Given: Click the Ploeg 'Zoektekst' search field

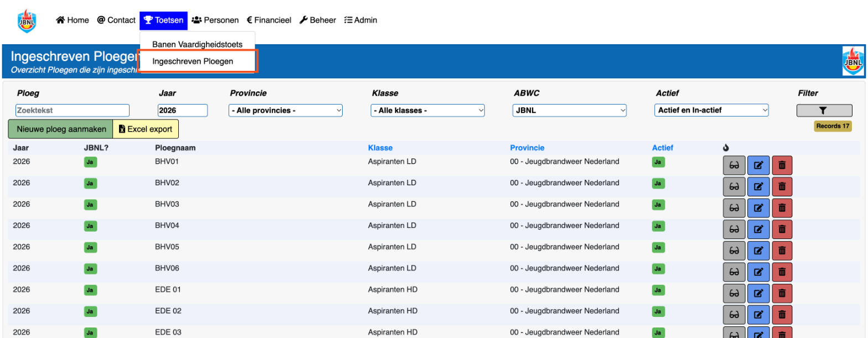Looking at the screenshot, I should pyautogui.click(x=73, y=111).
